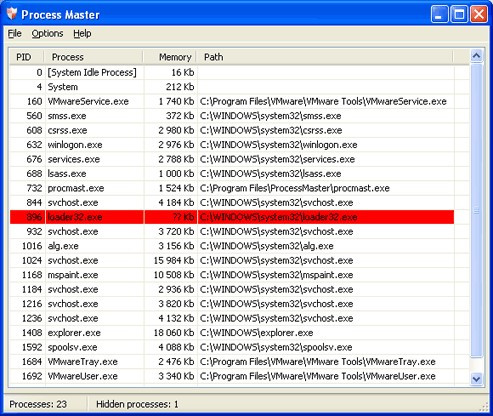Open the File menu
The image size is (493, 416).
[14, 34]
